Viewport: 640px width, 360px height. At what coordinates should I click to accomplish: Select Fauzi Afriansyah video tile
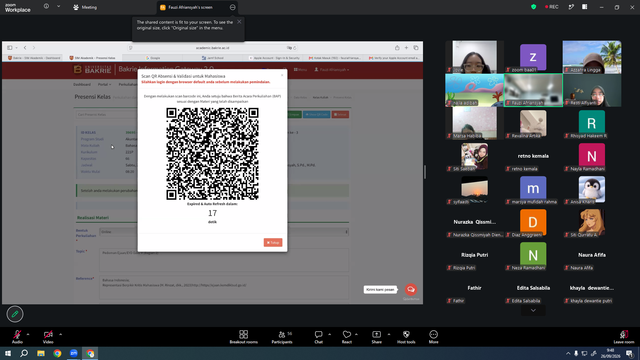pyautogui.click(x=533, y=90)
